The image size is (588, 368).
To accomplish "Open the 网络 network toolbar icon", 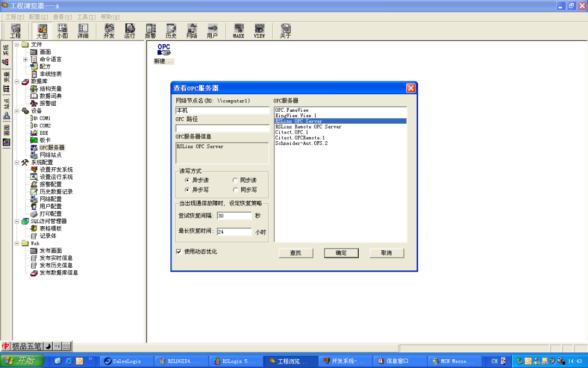I will [x=192, y=31].
